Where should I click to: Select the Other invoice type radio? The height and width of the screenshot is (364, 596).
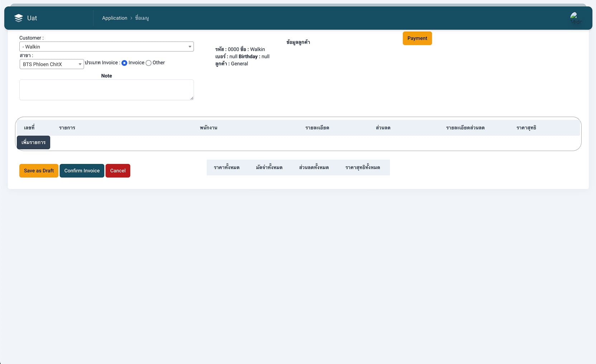(x=148, y=63)
